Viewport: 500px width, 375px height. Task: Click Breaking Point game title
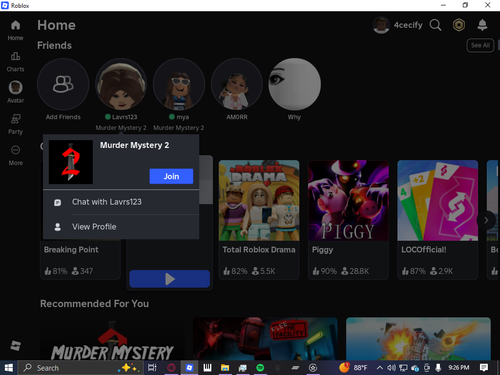pos(71,250)
